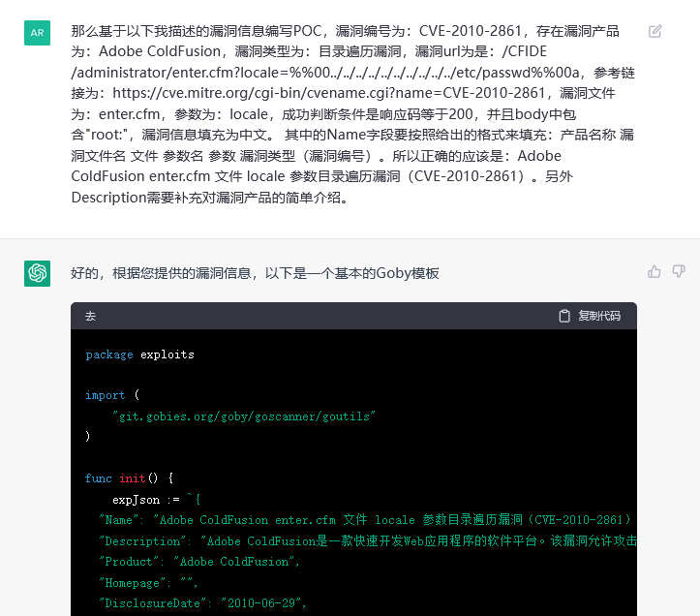Image resolution: width=700 pixels, height=616 pixels.
Task: Click the 'expJson :=' code line
Action: click(156, 500)
